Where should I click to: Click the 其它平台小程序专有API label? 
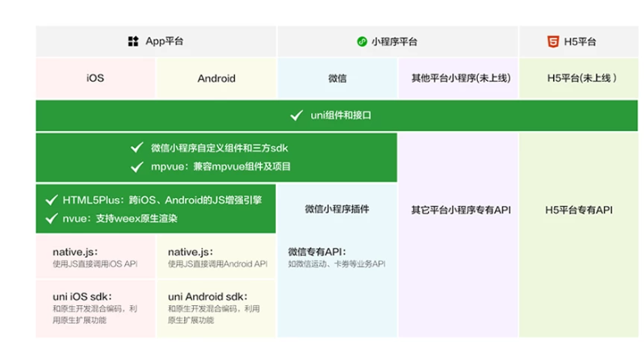(461, 210)
